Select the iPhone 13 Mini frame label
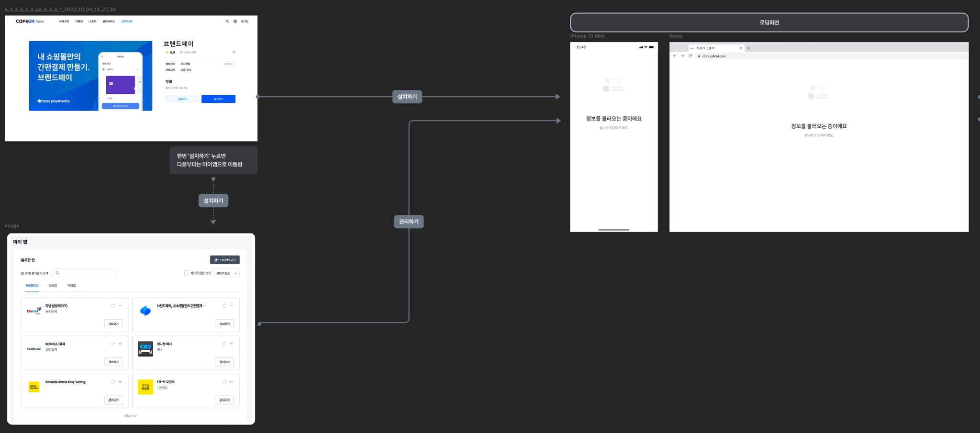This screenshot has width=980, height=433. (x=587, y=36)
